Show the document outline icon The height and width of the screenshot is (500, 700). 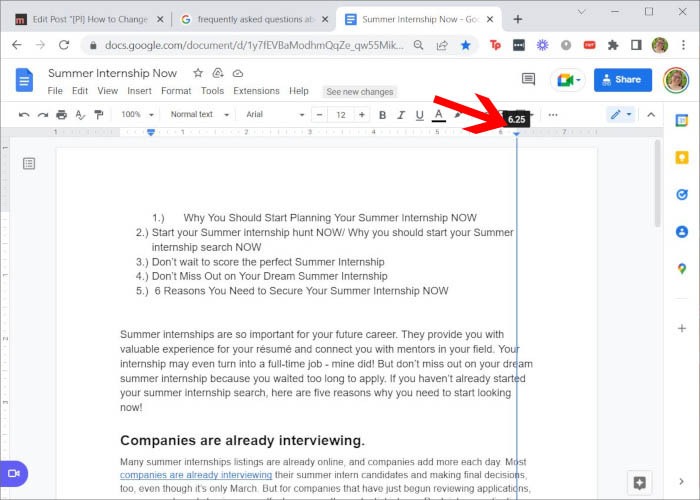pyautogui.click(x=29, y=163)
